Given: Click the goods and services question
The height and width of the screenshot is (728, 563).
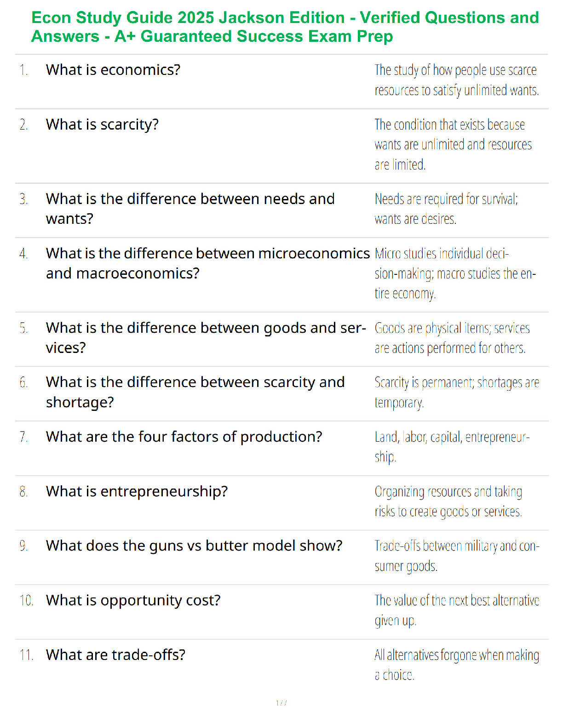Looking at the screenshot, I should [x=206, y=338].
